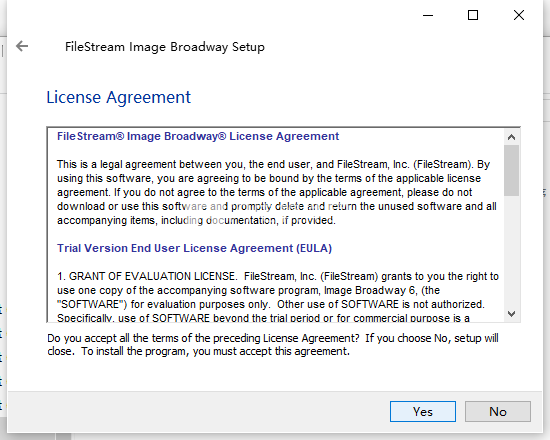Click the license scrollbar up arrow

point(511,137)
